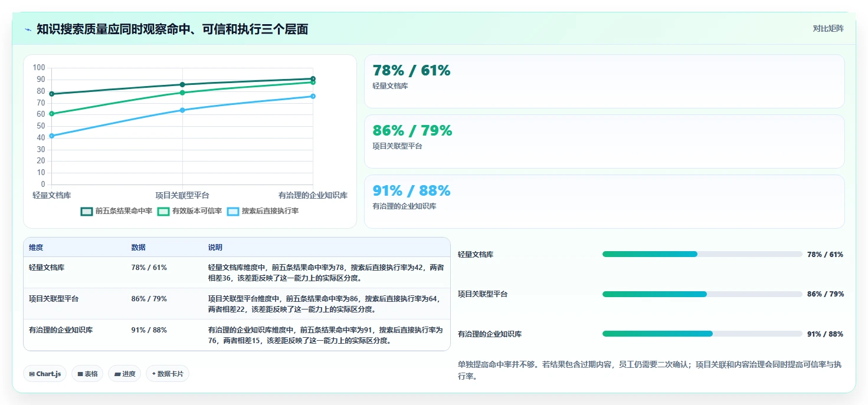Screen dimensions: 868x405
Task: Click the page title 知识搜索质量应同时观察命中
Action: 172,29
